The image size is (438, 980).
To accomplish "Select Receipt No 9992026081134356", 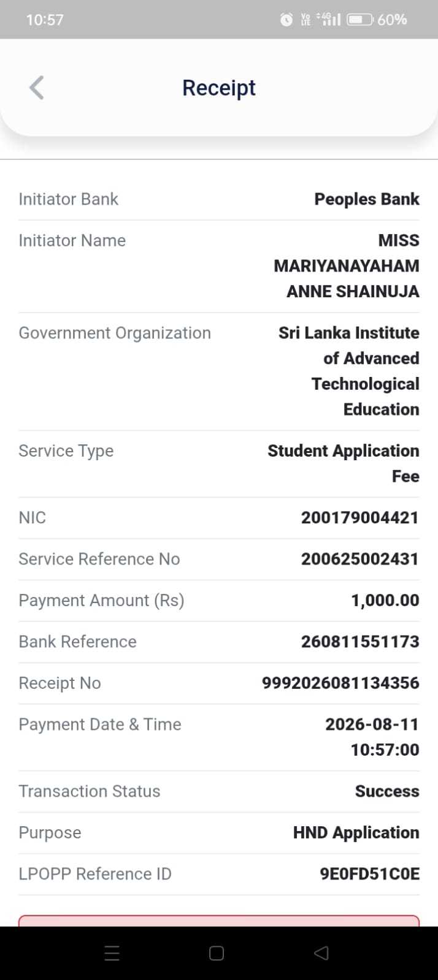I will [341, 683].
